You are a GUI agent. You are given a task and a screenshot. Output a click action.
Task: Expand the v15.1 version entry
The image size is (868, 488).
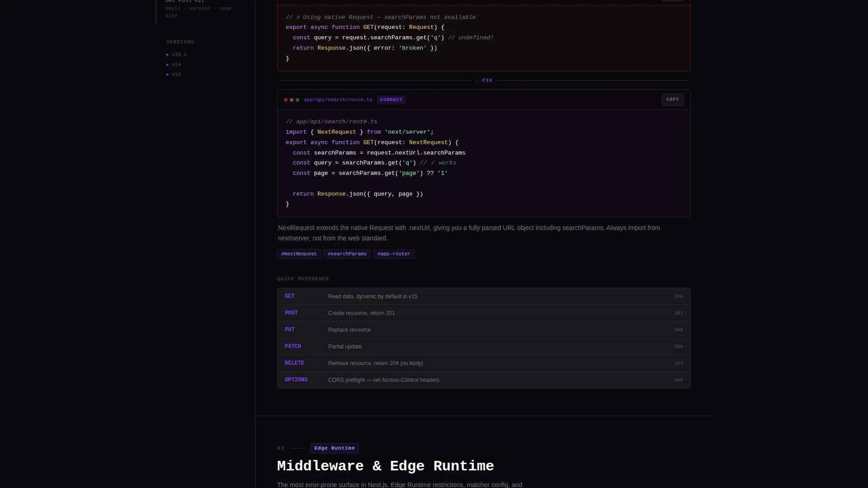point(176,55)
